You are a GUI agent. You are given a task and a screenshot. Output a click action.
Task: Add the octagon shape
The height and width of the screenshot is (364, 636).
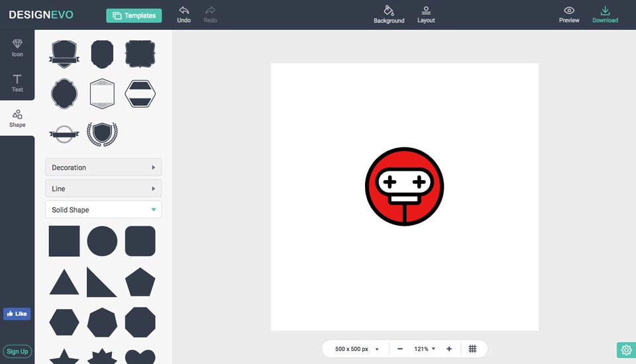(140, 322)
